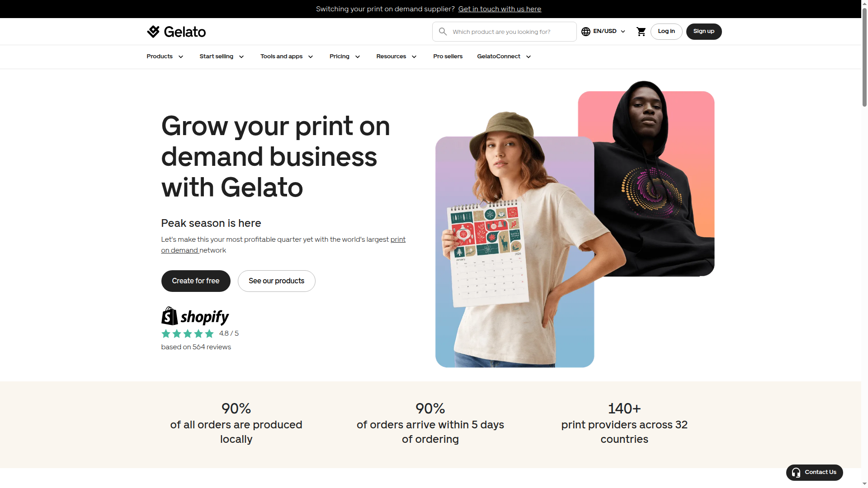The width and height of the screenshot is (868, 488).
Task: Click the Shopify logo
Action: pyautogui.click(x=195, y=316)
